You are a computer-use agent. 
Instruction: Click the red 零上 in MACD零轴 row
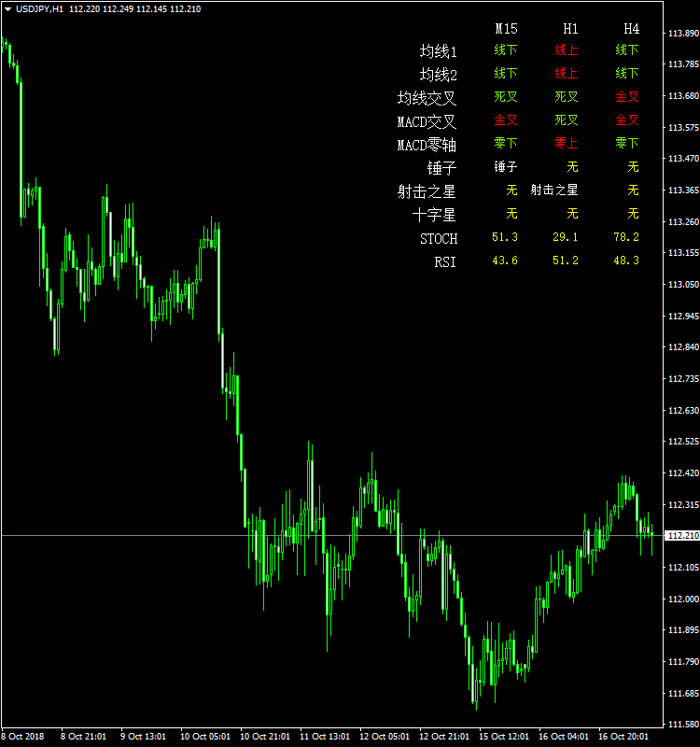coord(567,143)
